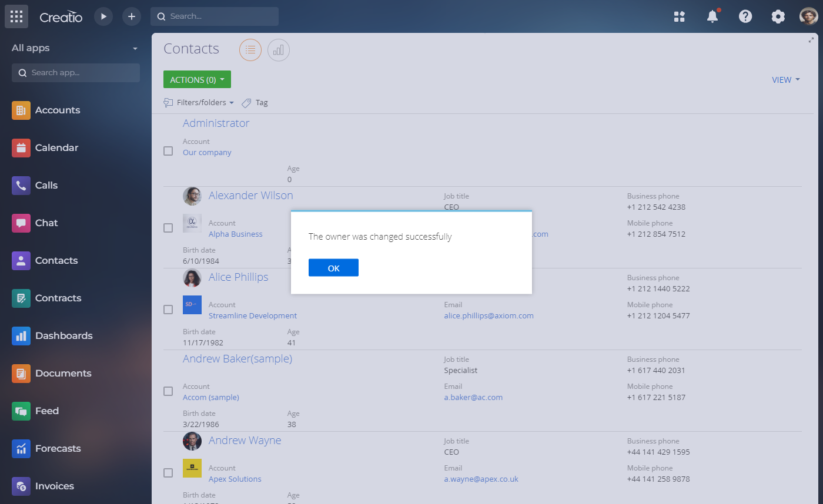Open the help question mark icon
The height and width of the screenshot is (504, 823).
coord(745,16)
